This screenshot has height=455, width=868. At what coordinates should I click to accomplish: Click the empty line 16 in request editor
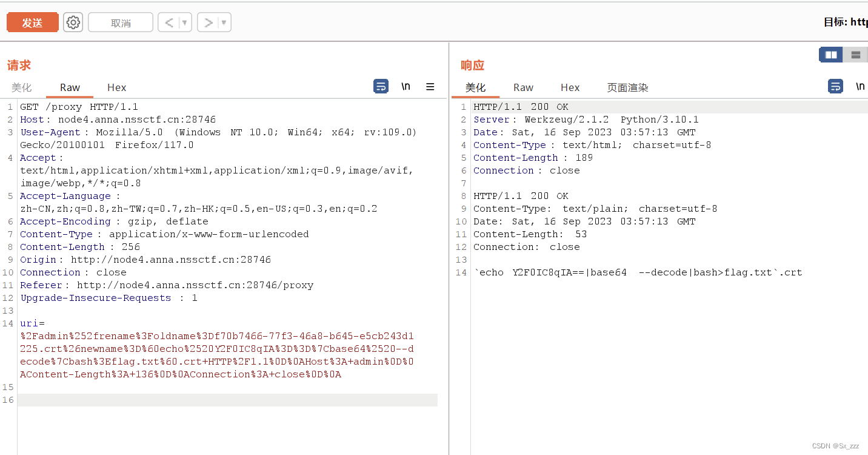227,400
